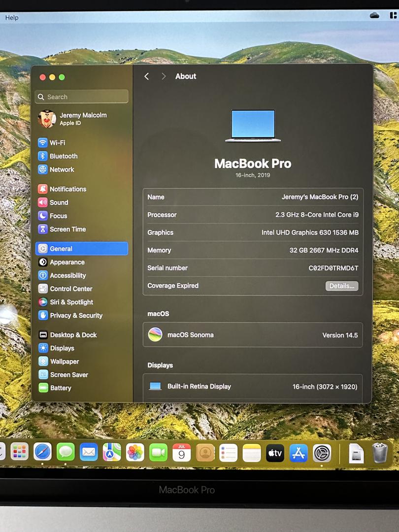Click the coverage Details… button
Image resolution: width=399 pixels, height=532 pixels.
[x=342, y=286]
